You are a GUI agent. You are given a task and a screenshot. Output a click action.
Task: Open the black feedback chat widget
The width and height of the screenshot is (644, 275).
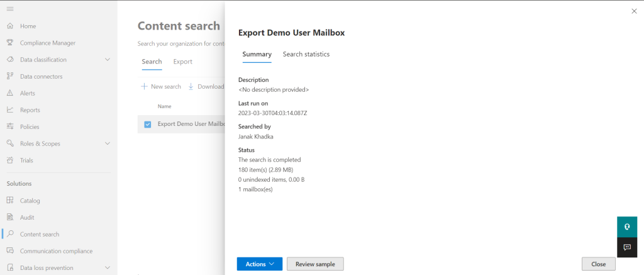[x=627, y=247]
